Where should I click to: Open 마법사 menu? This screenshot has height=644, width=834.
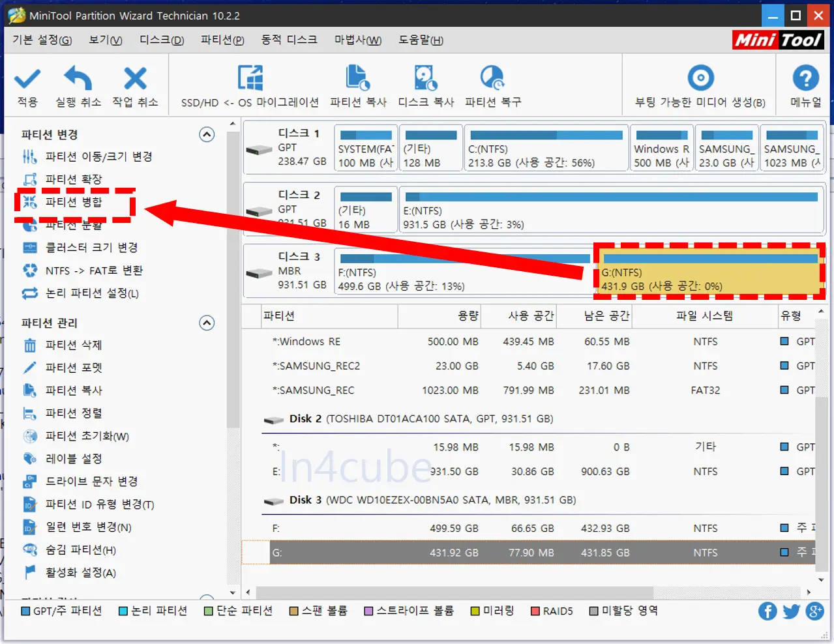358,40
